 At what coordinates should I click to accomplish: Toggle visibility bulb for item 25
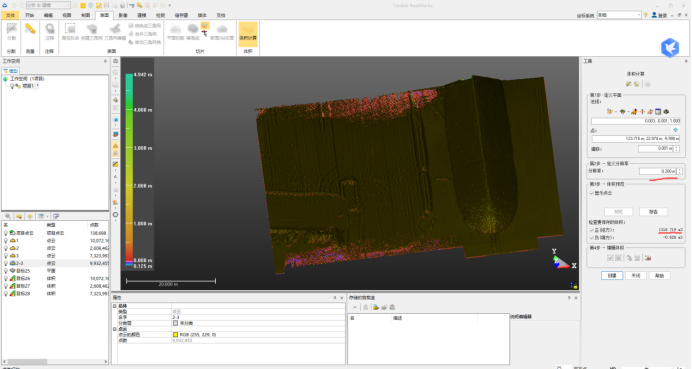6,271
